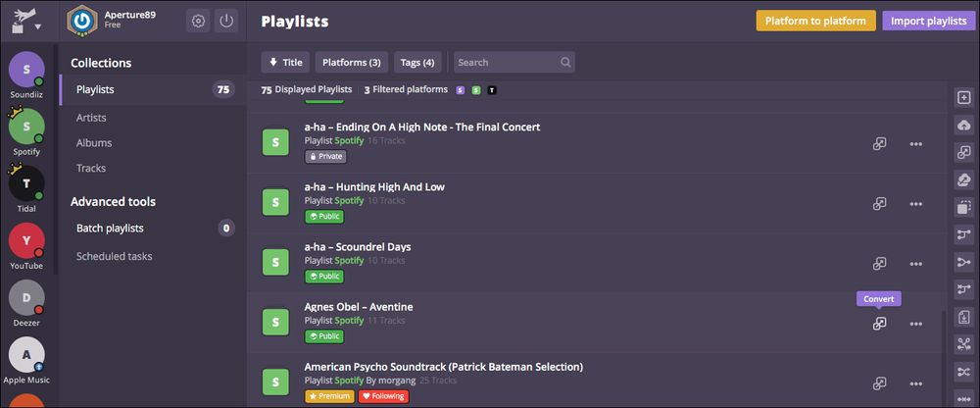Open the Artists collection

tap(91, 118)
